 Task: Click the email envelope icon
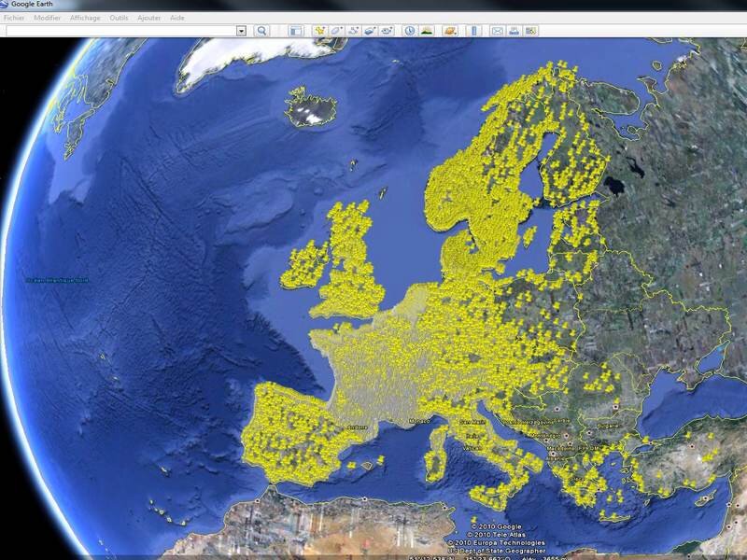(x=497, y=31)
